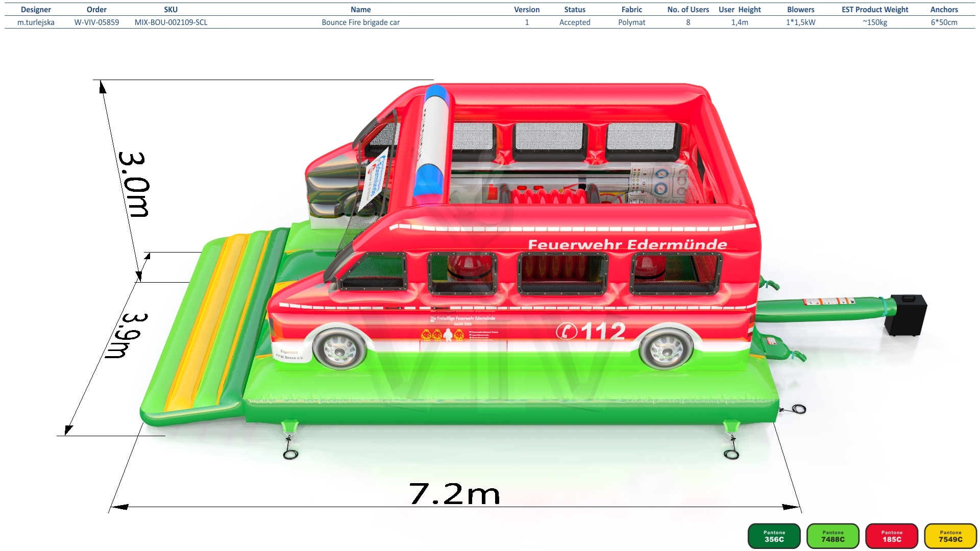Click the 3.9m width dimension label
The image size is (980, 551).
[126, 336]
